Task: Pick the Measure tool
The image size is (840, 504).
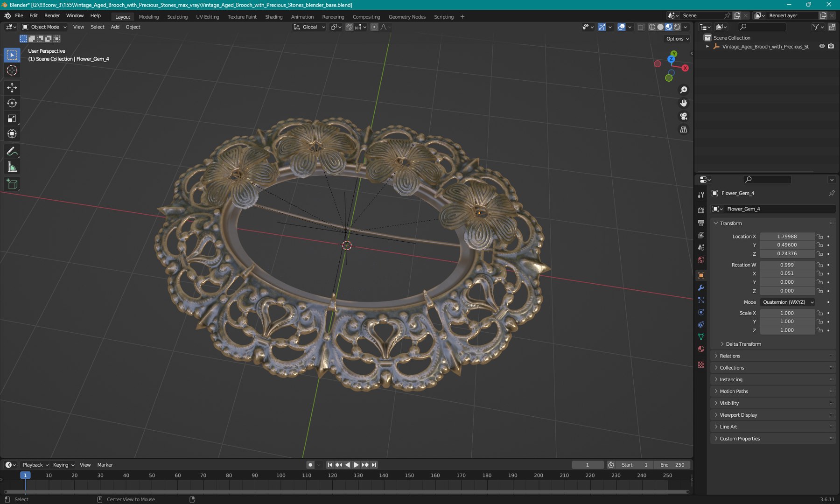Action: tap(12, 167)
